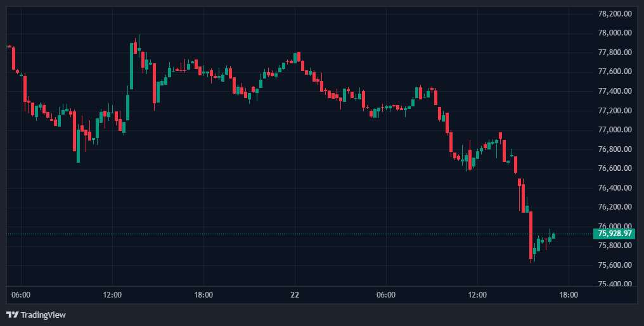Select the tall green candle just after the first 12:00
Viewport: 644px width, 326px height.
(x=131, y=66)
